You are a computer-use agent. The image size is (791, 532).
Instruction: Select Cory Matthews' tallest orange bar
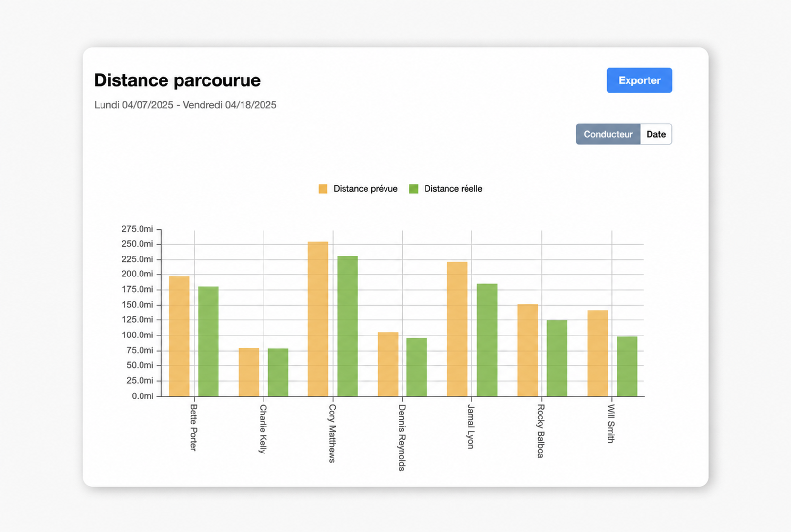pyautogui.click(x=318, y=319)
